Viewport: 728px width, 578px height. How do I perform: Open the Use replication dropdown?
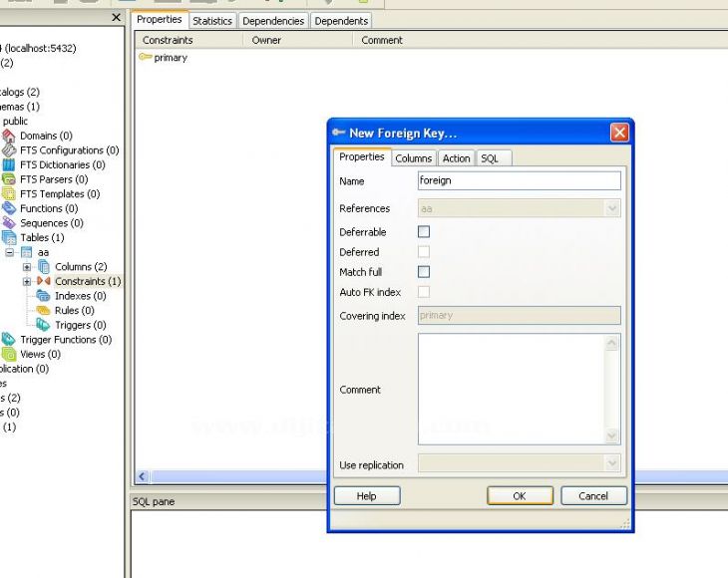click(612, 463)
